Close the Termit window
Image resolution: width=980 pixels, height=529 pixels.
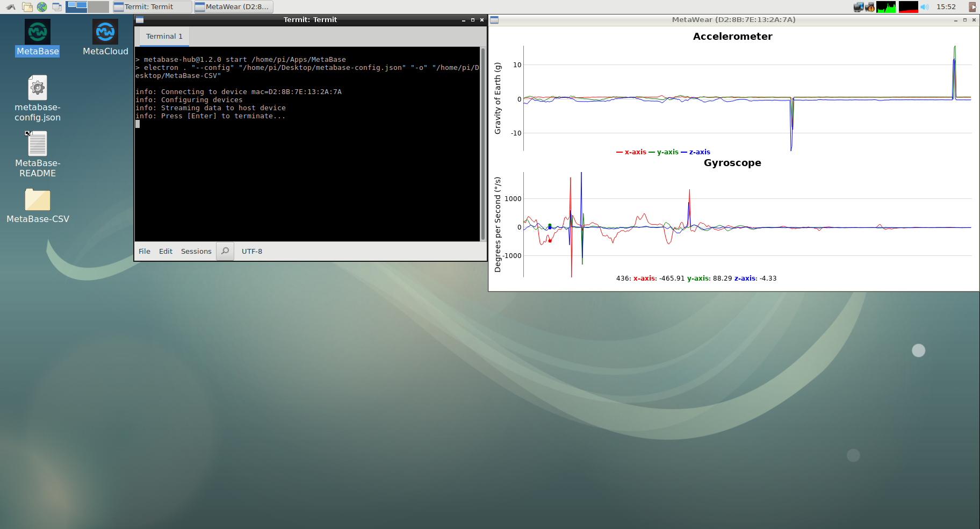pyautogui.click(x=482, y=20)
